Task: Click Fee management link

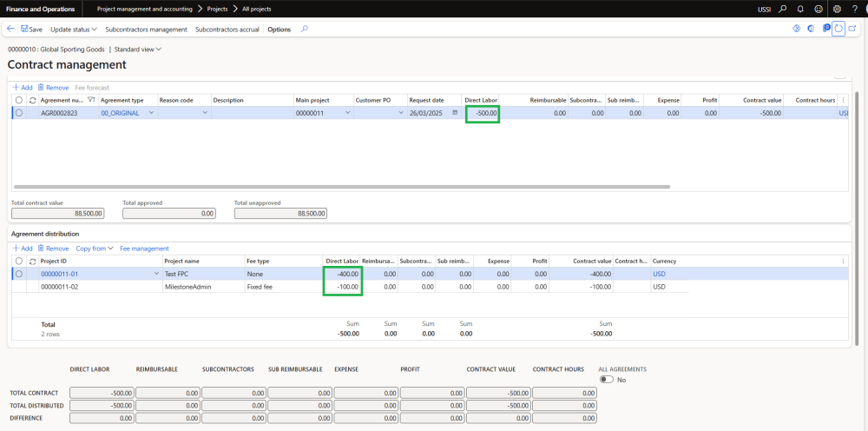Action: 144,249
